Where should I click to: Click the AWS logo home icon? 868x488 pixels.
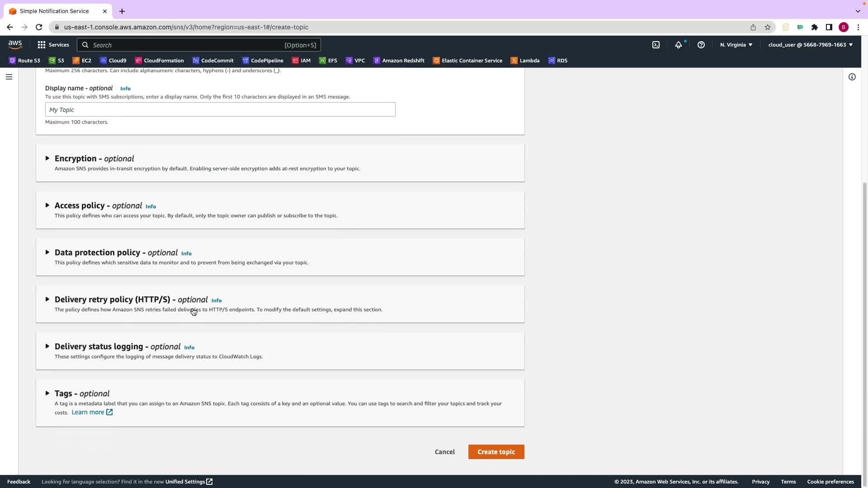pyautogui.click(x=15, y=44)
